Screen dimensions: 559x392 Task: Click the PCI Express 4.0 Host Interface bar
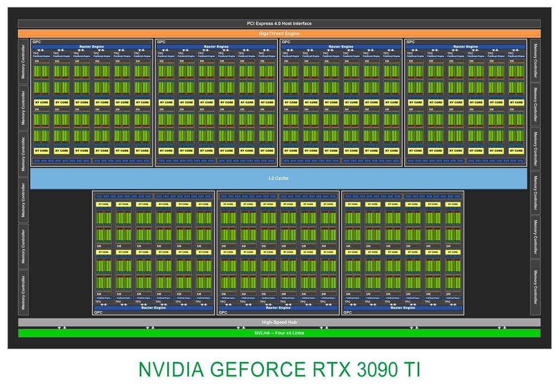click(x=279, y=23)
